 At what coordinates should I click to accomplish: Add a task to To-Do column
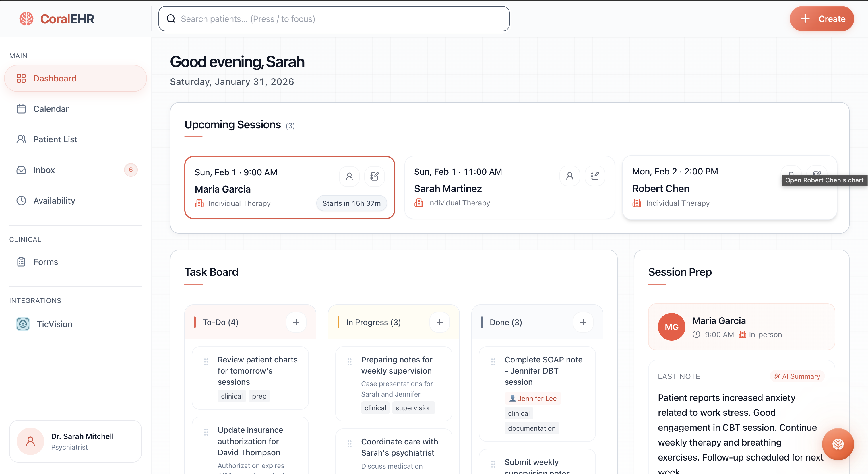[296, 322]
